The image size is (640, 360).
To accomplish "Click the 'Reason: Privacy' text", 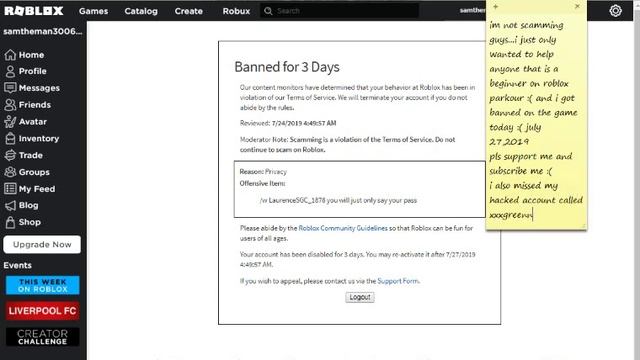I will pos(263,171).
